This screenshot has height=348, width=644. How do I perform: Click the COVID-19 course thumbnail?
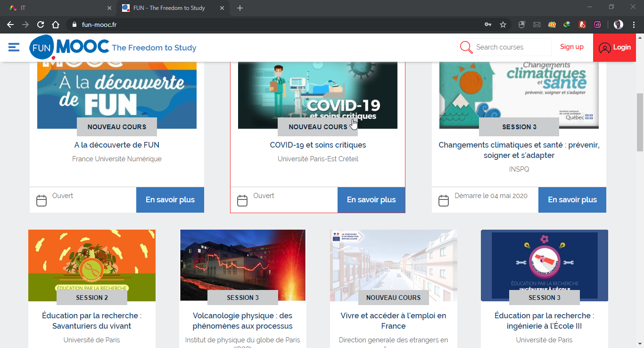(x=318, y=95)
